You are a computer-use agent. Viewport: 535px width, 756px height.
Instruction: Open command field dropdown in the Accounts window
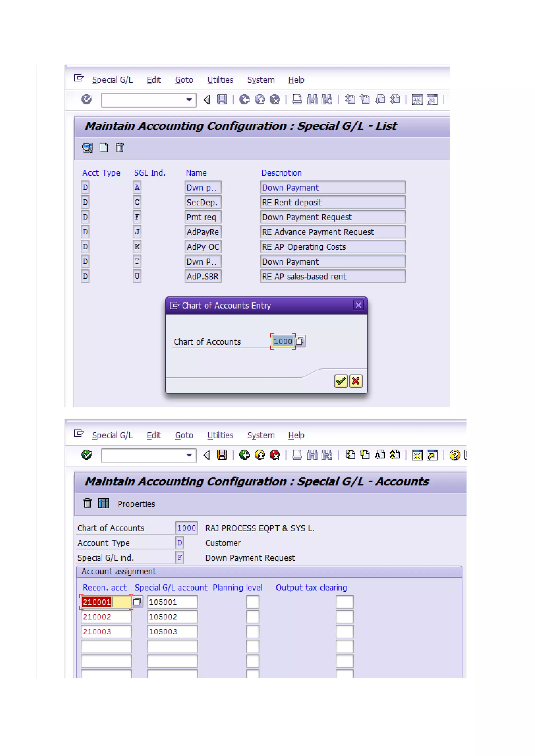(189, 455)
